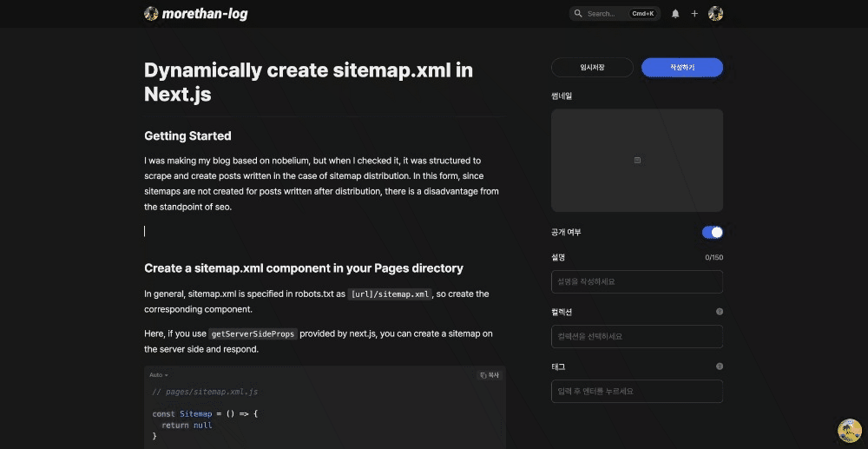This screenshot has width=868, height=449.
Task: Click the '// pages/sitemap.xml.js' code comment
Action: (205, 392)
